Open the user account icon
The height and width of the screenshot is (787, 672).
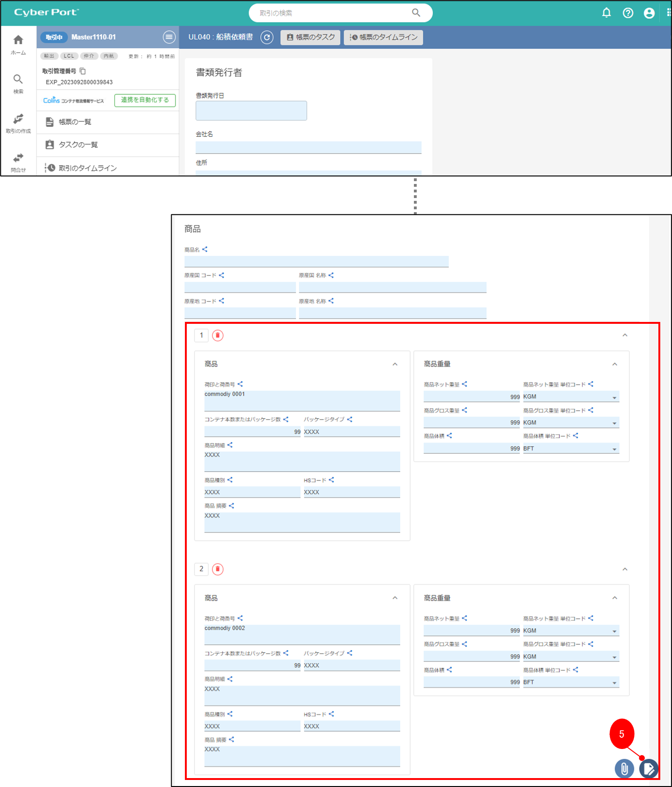coord(649,13)
